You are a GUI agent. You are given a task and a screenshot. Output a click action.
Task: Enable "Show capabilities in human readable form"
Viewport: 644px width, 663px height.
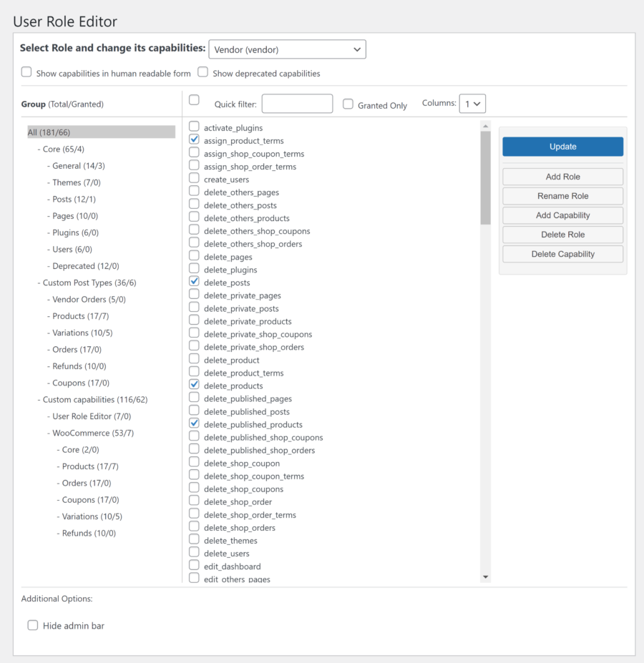[26, 72]
